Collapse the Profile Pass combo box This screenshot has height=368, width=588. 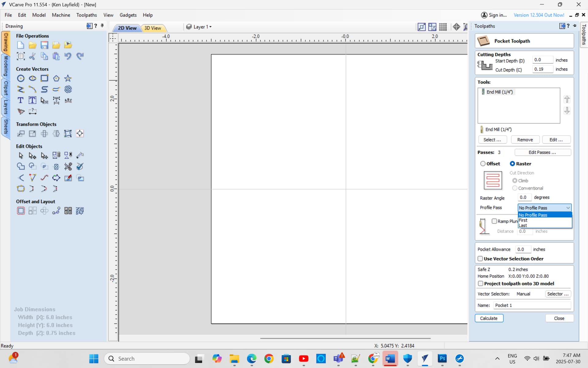[x=545, y=208]
